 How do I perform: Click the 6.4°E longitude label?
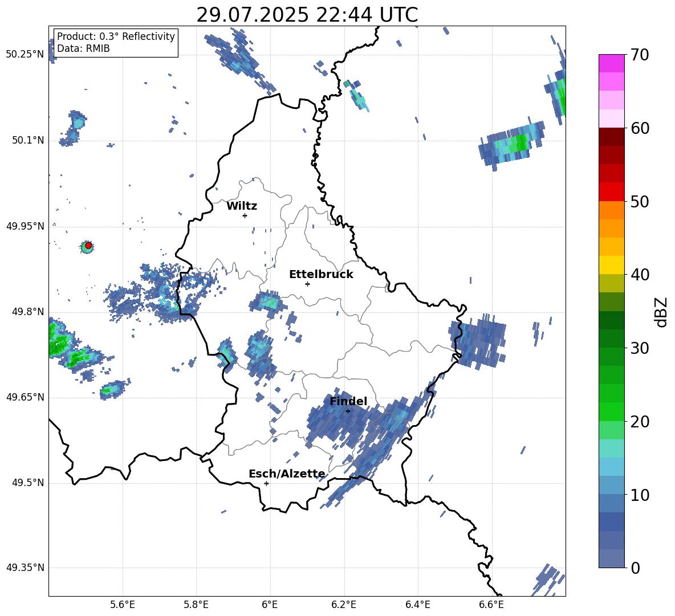click(418, 605)
